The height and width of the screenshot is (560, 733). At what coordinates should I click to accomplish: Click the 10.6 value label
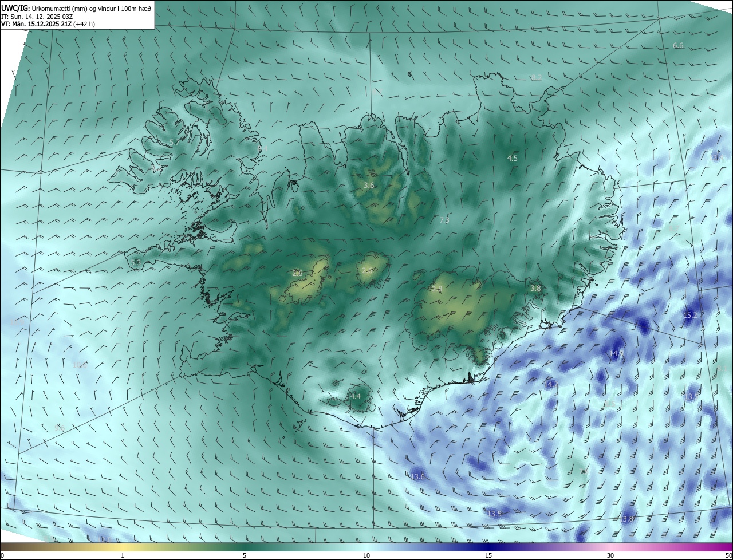tap(79, 364)
